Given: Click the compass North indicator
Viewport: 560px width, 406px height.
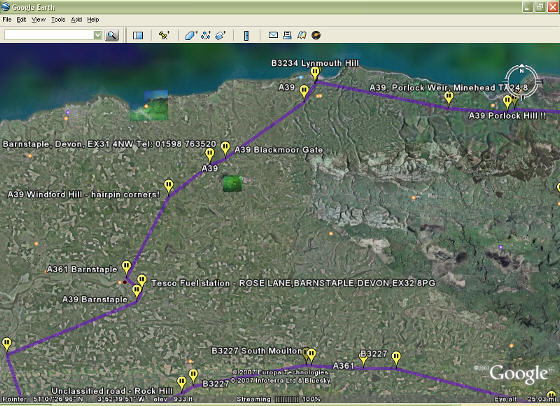Looking at the screenshot, I should pos(521,70).
